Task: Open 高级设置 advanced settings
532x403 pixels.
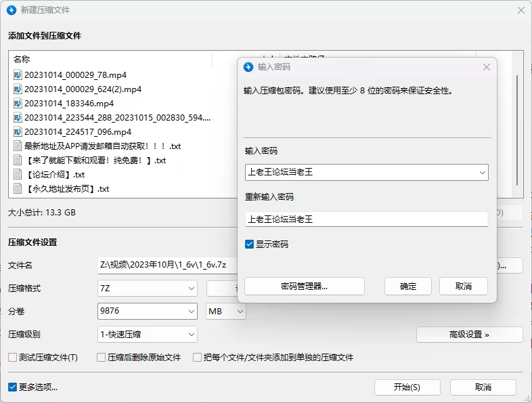Action: (x=469, y=334)
